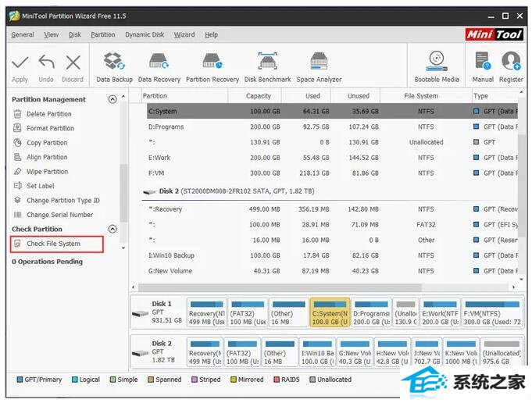Click the Apply checkmark icon
This screenshot has height=403, width=532.
[20, 62]
